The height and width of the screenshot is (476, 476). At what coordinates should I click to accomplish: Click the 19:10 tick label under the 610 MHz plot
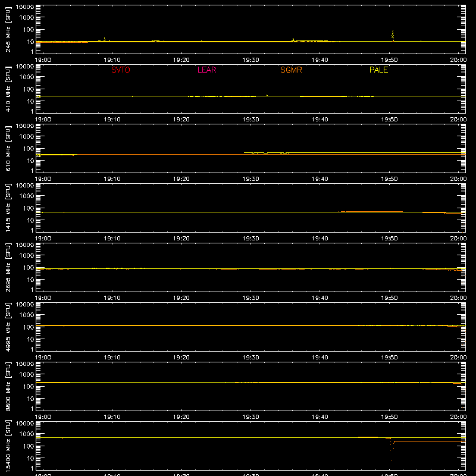[x=112, y=179]
